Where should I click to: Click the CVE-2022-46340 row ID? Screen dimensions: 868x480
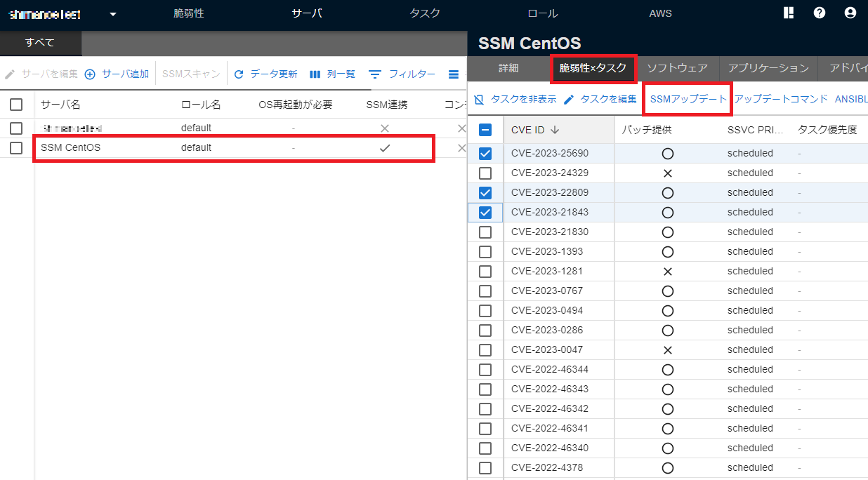pyautogui.click(x=550, y=448)
